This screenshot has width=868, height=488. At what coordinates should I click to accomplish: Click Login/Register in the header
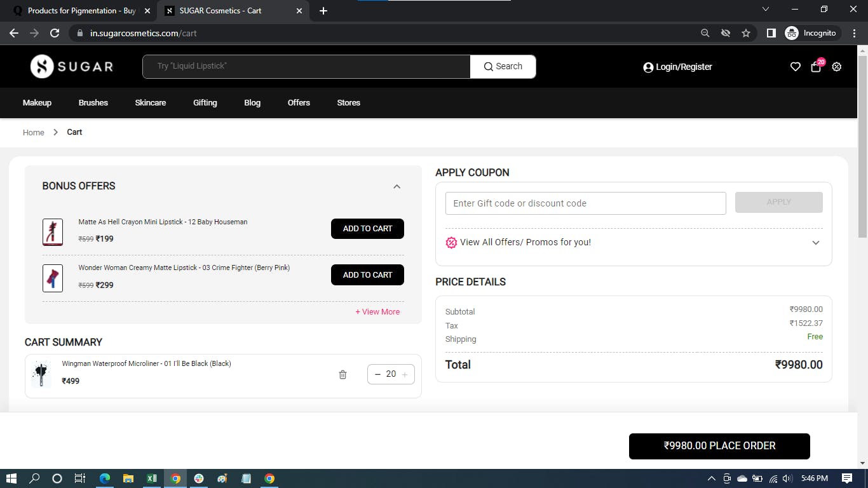tap(677, 67)
